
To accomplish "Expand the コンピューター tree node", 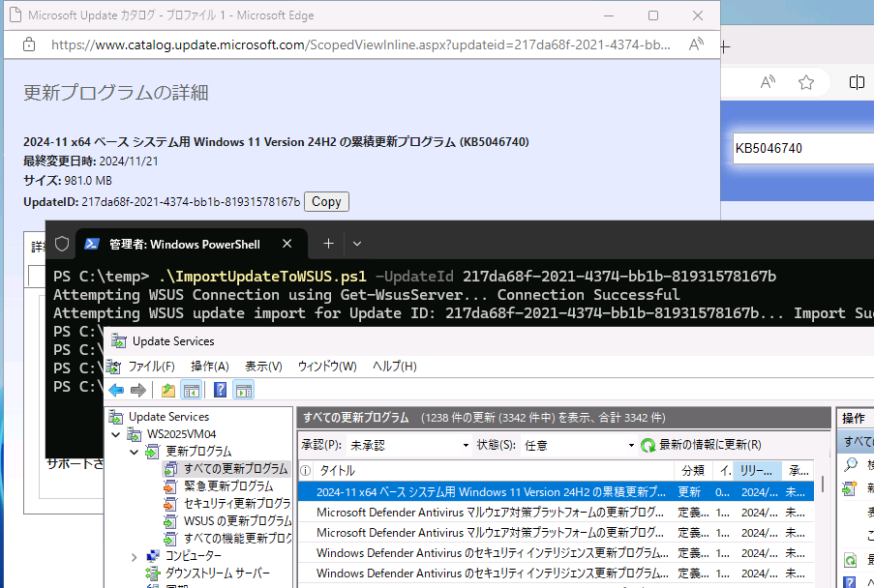I will pos(136,555).
